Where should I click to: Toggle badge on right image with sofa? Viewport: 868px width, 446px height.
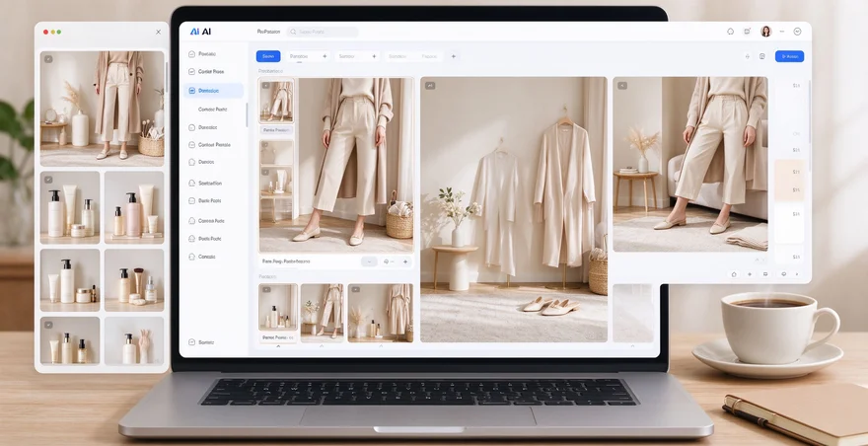coord(622,86)
